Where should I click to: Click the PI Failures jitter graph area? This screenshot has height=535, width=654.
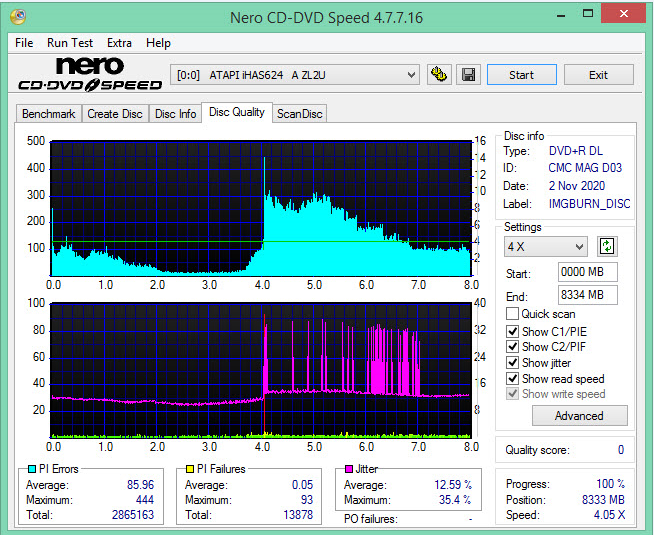(x=261, y=370)
